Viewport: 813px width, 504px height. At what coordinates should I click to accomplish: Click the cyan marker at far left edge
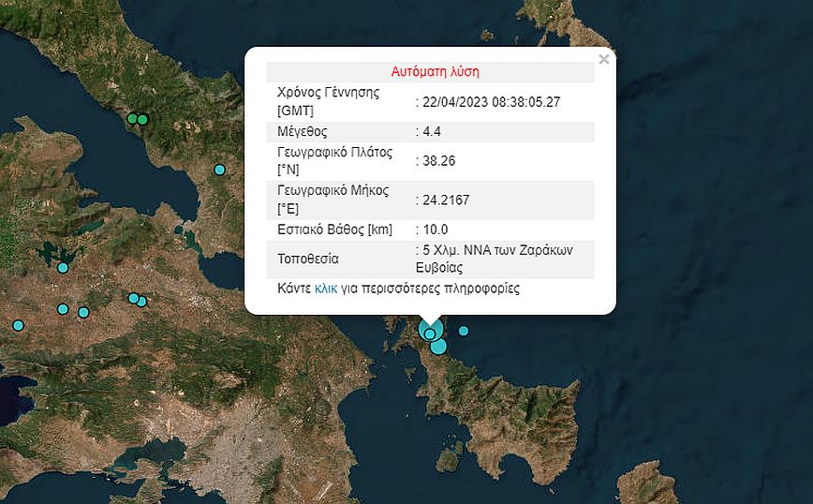tap(18, 325)
